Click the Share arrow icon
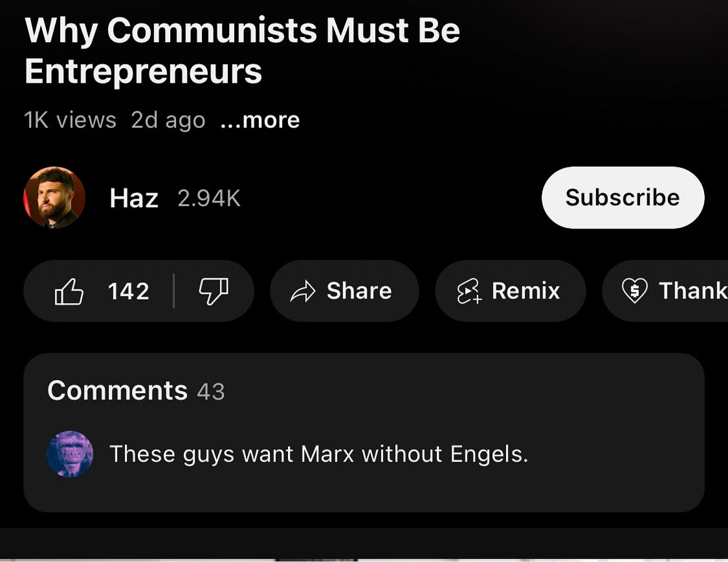728x562 pixels. (x=303, y=291)
